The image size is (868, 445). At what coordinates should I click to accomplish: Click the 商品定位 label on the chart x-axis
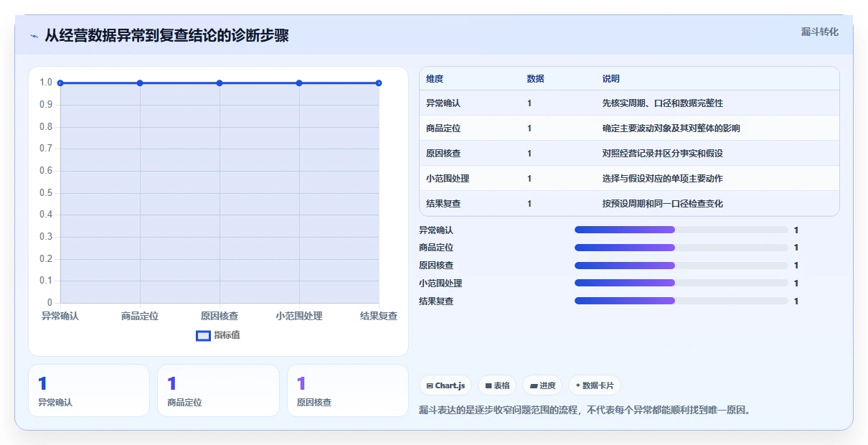click(x=140, y=316)
